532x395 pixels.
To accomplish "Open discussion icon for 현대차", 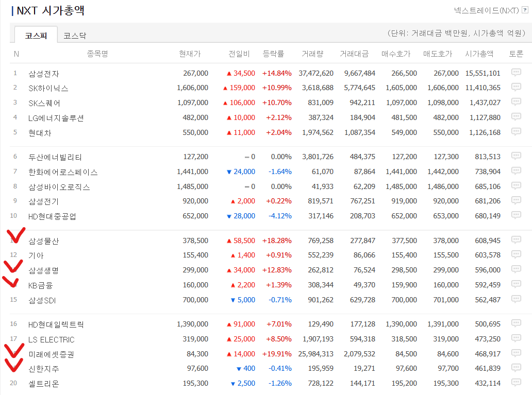I will 516,132.
